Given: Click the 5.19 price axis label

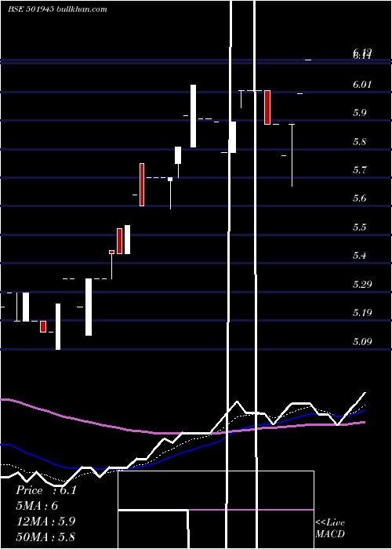Looking at the screenshot, I should click(x=362, y=312).
